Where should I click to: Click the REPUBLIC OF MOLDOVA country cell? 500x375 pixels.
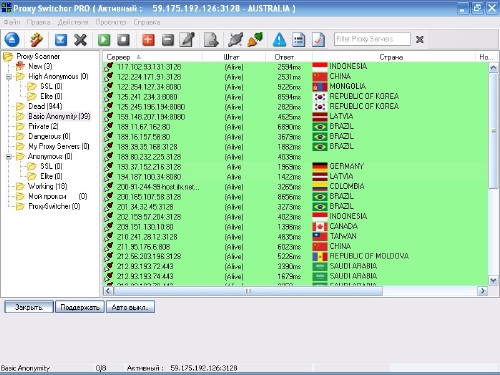tap(369, 256)
